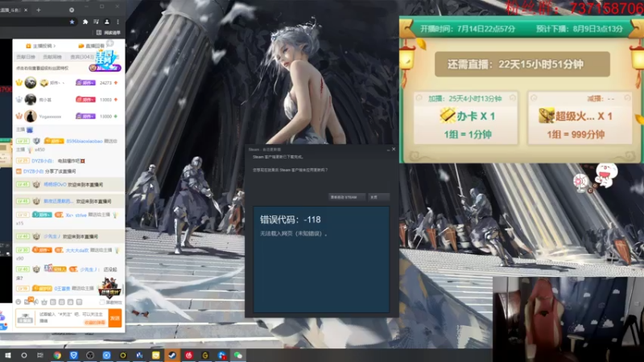Open the Chrome profile avatar icon

[107, 22]
